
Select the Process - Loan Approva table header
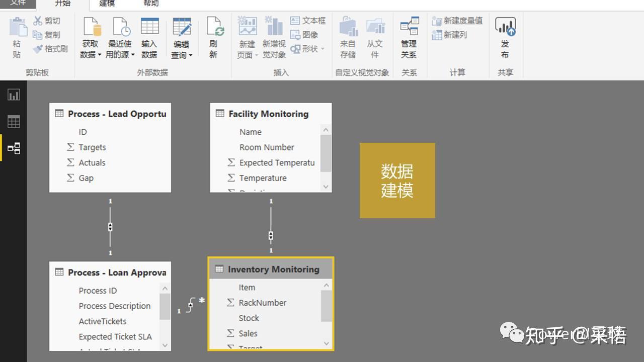(110, 272)
